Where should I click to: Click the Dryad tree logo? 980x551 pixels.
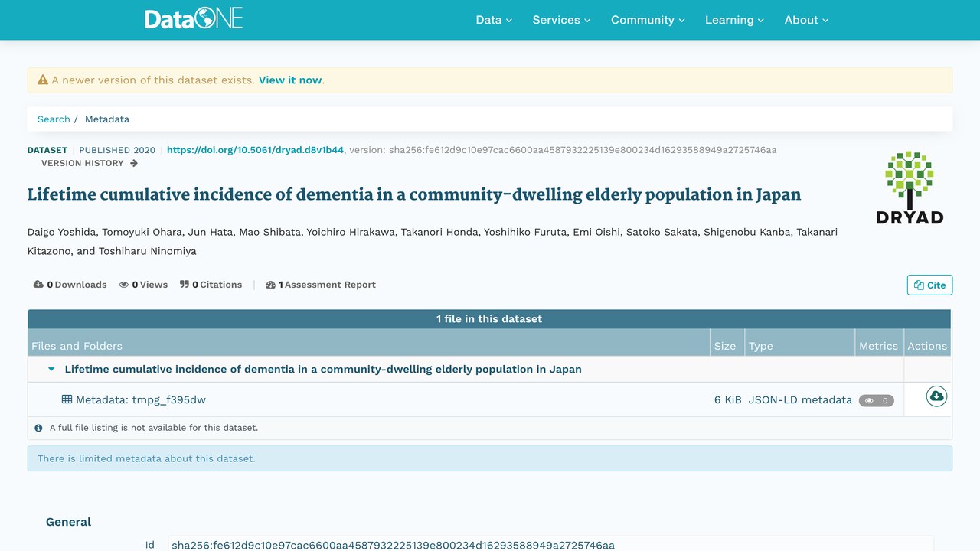point(910,187)
